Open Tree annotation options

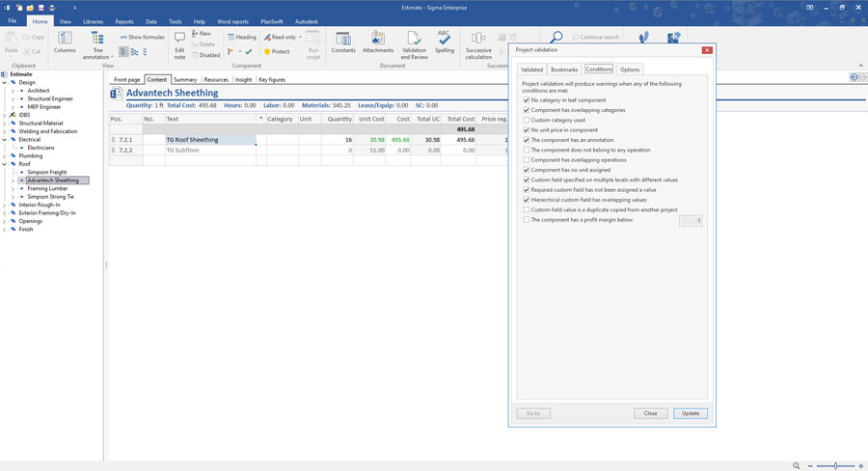click(97, 45)
